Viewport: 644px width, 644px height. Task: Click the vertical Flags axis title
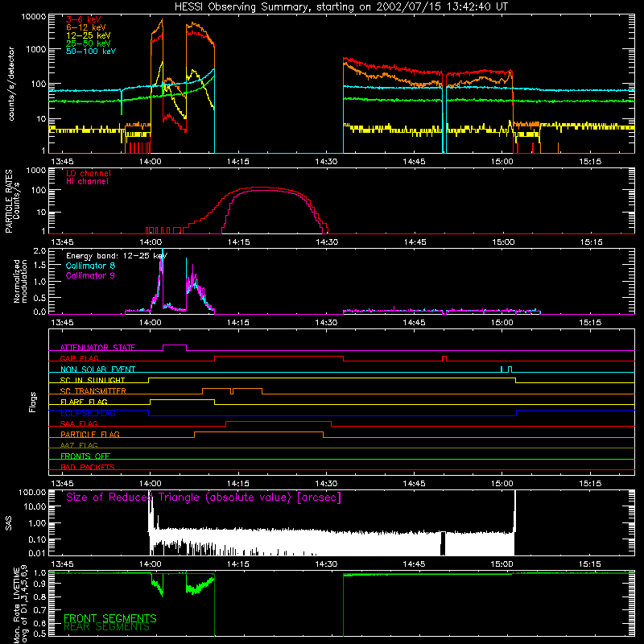[x=33, y=402]
